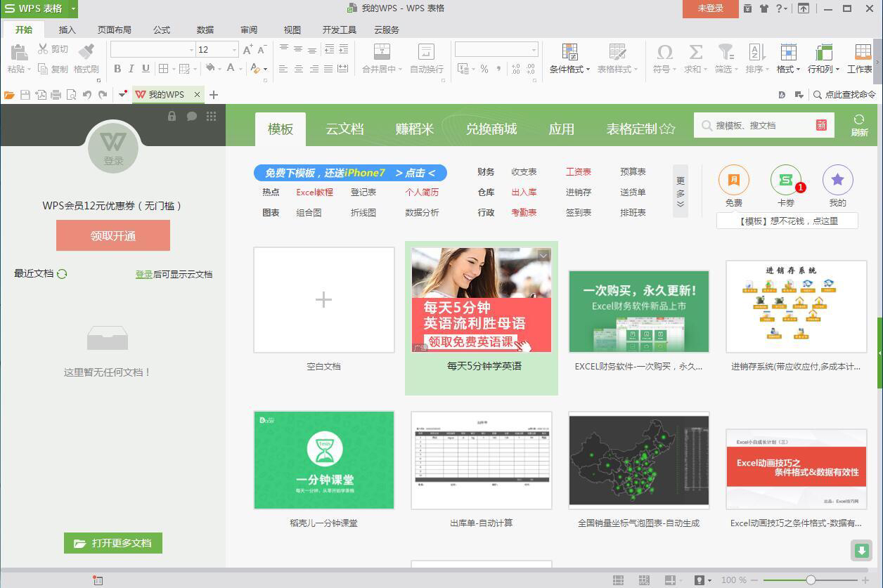Click the Percent style icon
The image size is (883, 588).
[x=484, y=69]
